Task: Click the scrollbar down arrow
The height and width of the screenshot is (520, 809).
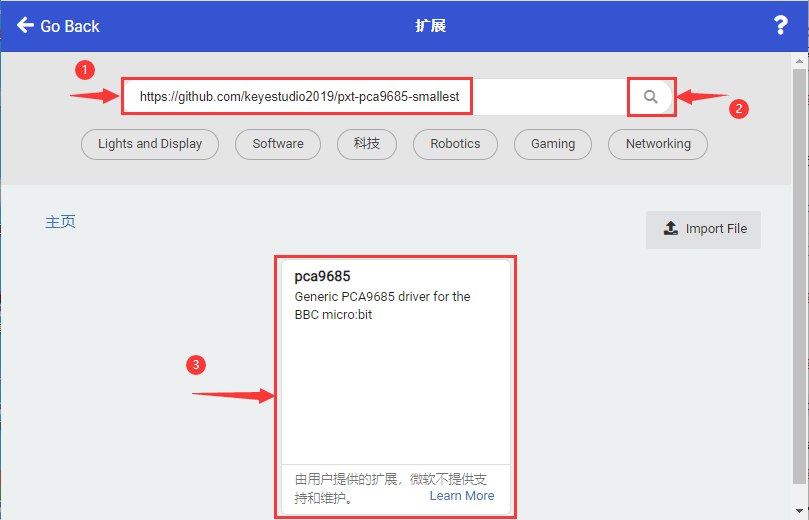Action: pos(799,511)
